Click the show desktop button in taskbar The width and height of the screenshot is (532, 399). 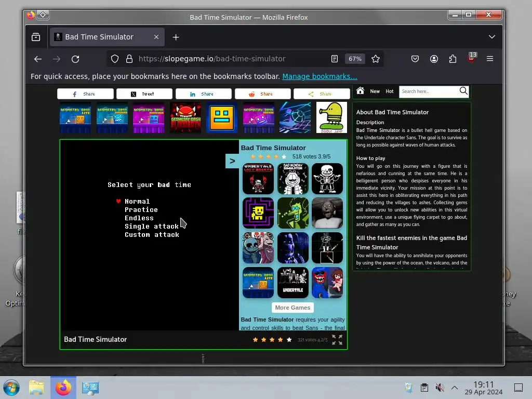click(x=518, y=388)
